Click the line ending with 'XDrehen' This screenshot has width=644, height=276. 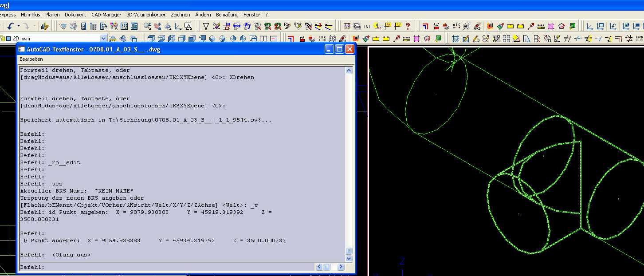point(137,77)
